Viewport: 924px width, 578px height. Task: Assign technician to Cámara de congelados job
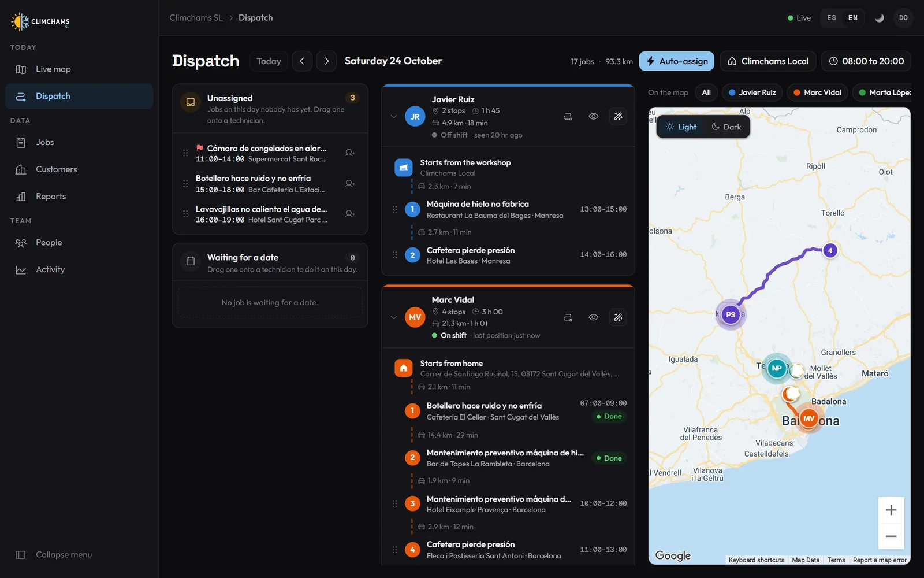tap(350, 153)
